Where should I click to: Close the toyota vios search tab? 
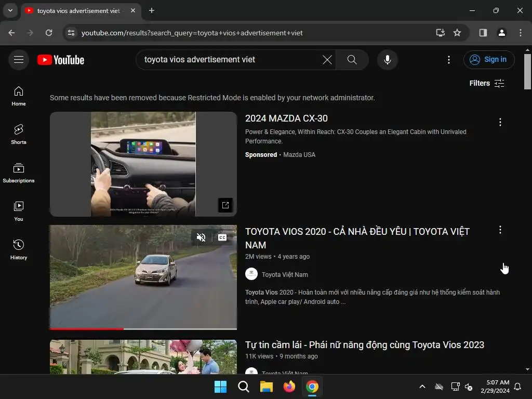133,10
